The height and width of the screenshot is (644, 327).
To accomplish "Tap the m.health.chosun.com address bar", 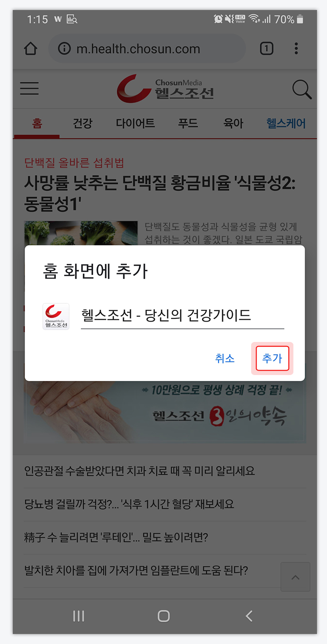I will point(147,49).
